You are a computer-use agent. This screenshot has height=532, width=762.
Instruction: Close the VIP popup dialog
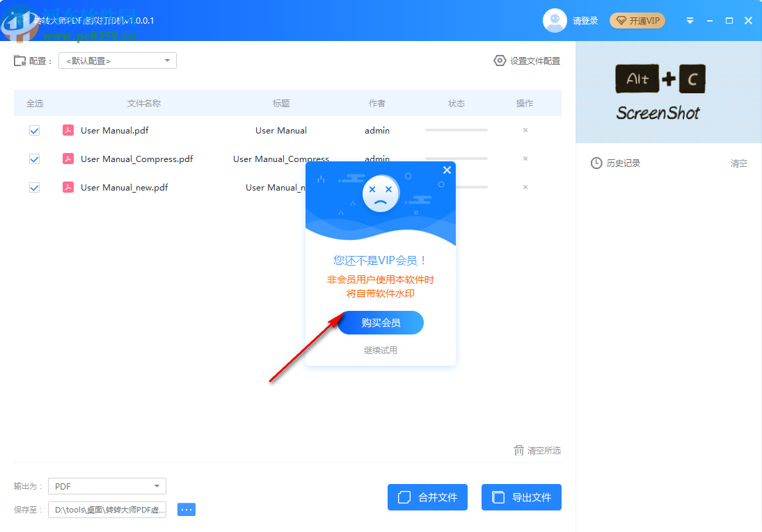447,170
